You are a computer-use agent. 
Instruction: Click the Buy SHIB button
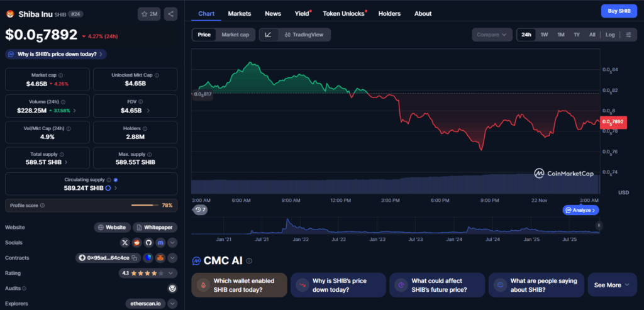tap(619, 11)
